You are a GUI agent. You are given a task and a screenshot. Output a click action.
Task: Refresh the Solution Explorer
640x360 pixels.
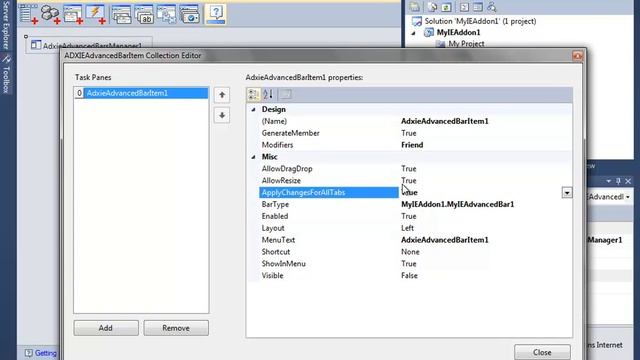pos(447,7)
